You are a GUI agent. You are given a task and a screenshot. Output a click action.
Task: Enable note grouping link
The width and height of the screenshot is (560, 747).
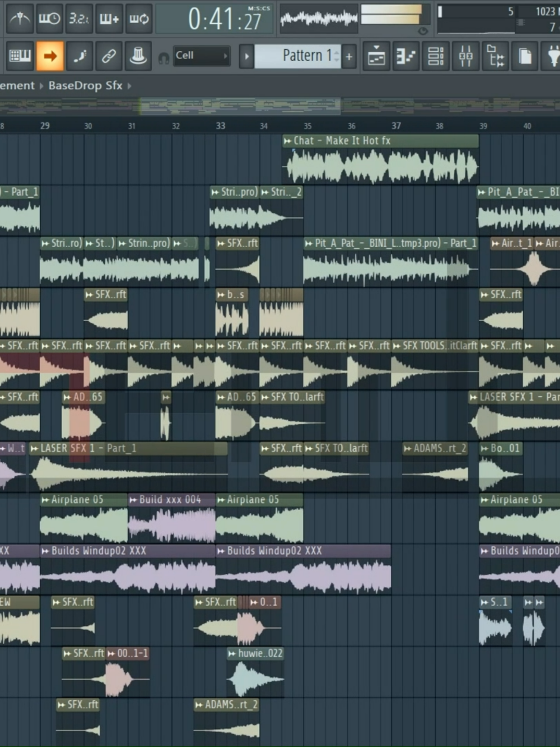click(109, 56)
